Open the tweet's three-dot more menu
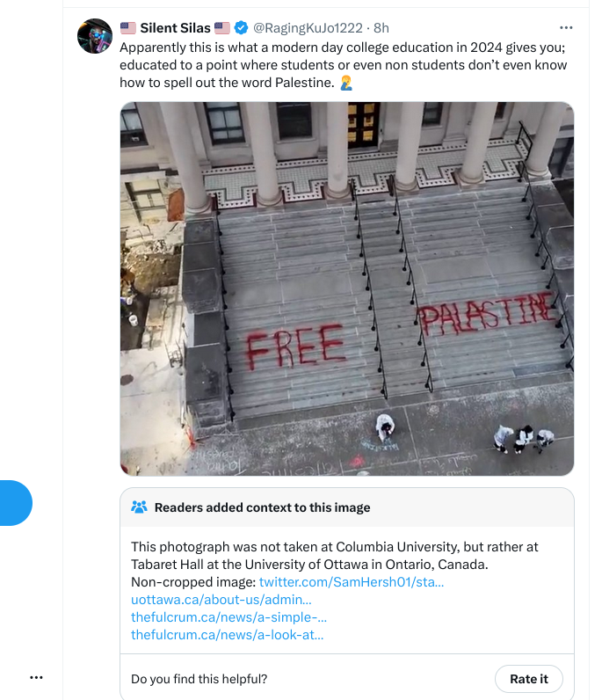602x700 pixels. tap(566, 27)
